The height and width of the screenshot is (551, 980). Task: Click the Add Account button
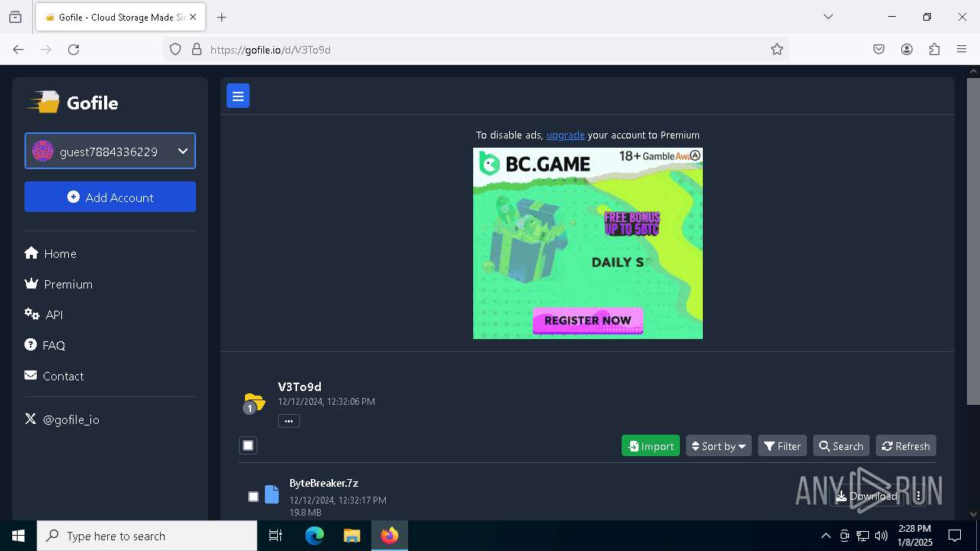[110, 197]
